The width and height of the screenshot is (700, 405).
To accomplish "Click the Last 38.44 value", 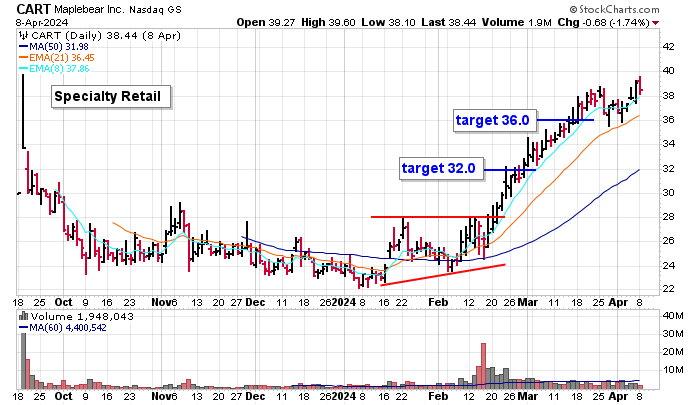I will tap(448, 22).
